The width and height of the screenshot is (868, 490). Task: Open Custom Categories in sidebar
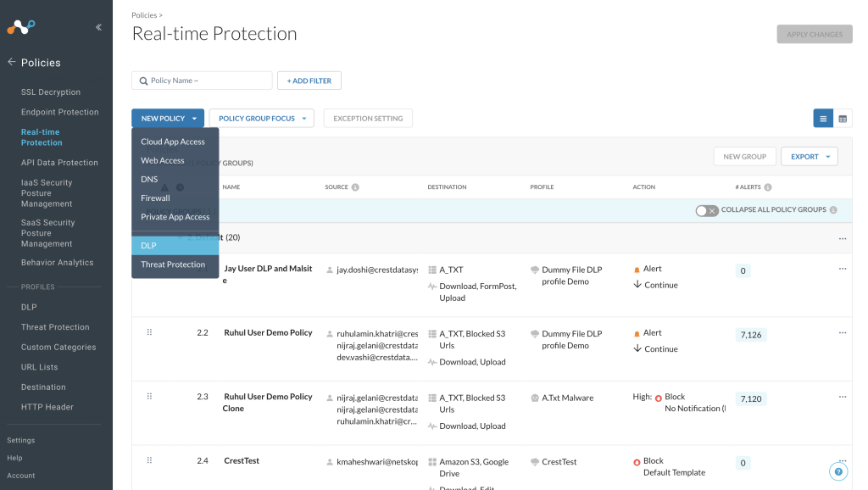[58, 347]
